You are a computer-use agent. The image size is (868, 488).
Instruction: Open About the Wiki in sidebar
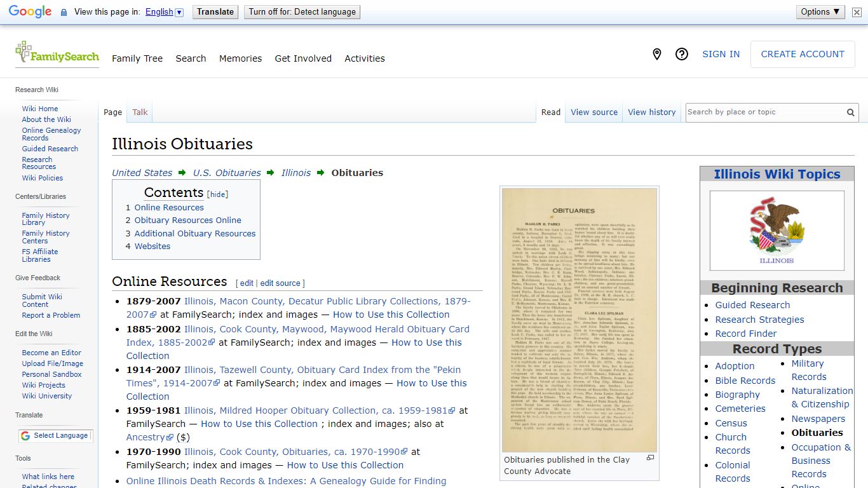46,119
